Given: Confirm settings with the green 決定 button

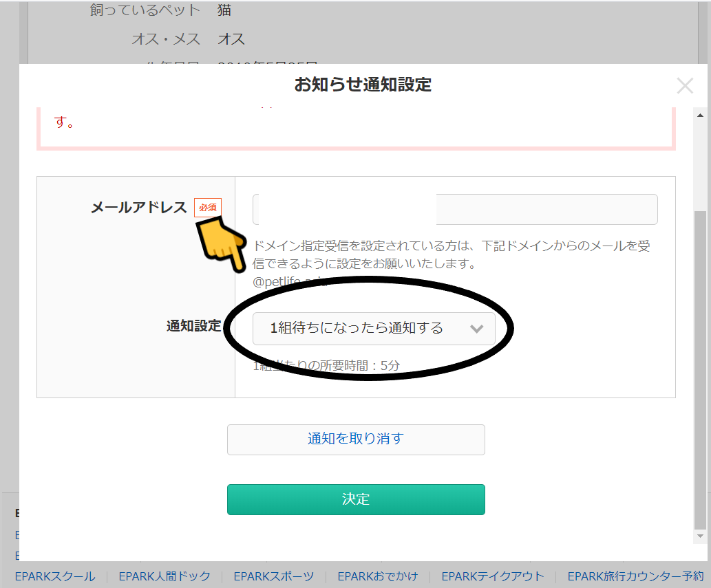Looking at the screenshot, I should (356, 499).
